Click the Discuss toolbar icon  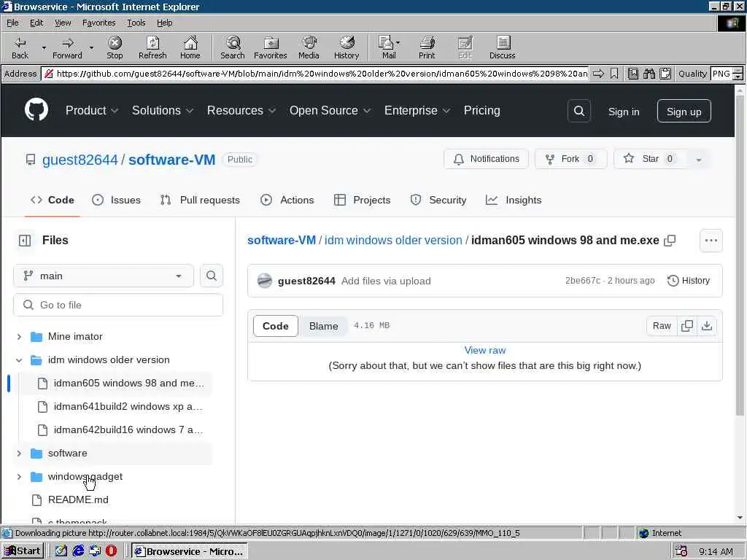502,47
